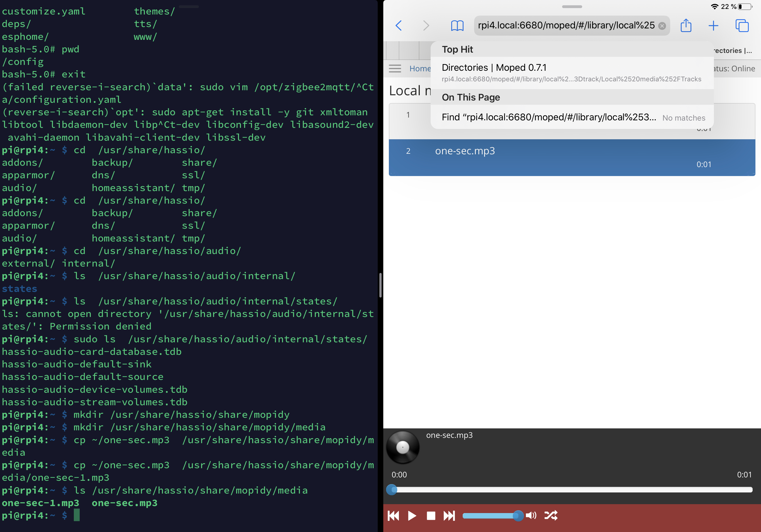Mute the player volume with the speaker icon

pos(531,515)
